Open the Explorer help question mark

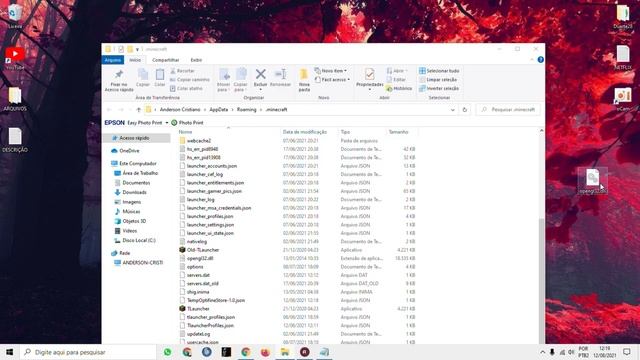point(540,60)
